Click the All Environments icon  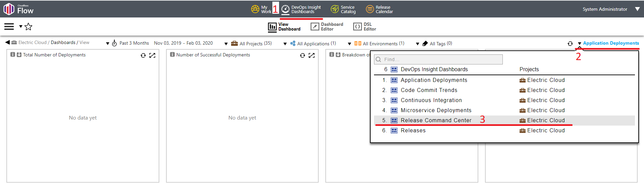point(358,43)
